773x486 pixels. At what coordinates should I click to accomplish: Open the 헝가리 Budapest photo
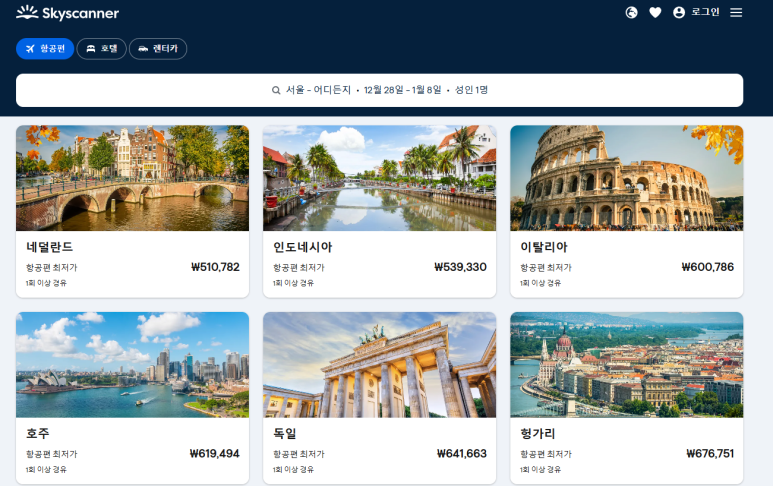pos(627,365)
